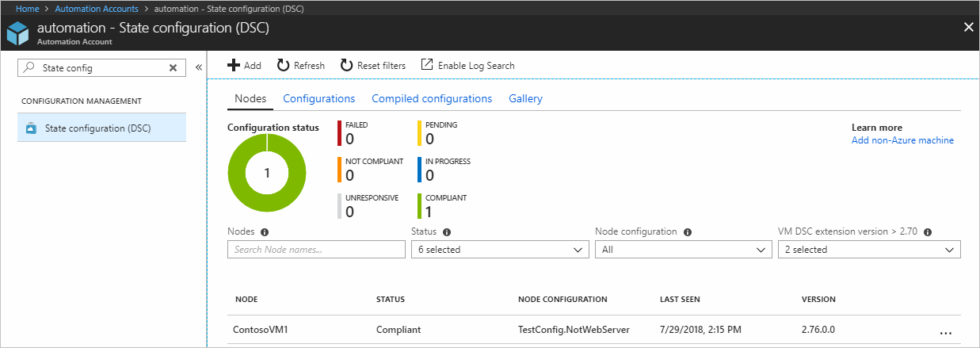
Task: Click the 7/29/2018, 2:15 PM cell
Action: tap(700, 330)
